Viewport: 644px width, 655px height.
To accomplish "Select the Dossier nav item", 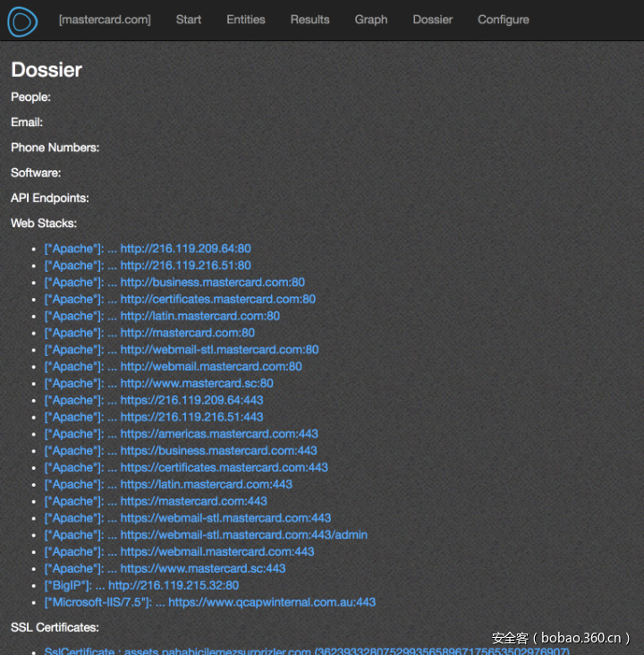I will pos(432,20).
